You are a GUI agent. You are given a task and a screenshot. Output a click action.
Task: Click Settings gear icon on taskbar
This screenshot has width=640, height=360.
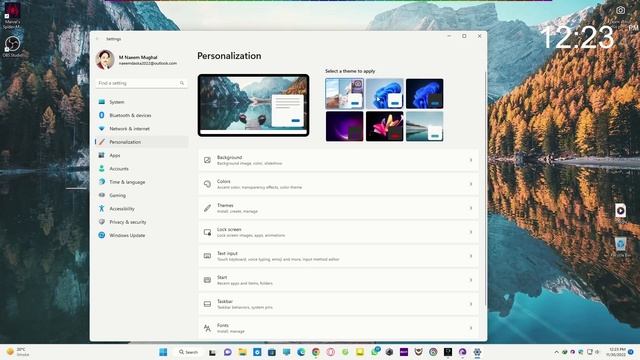pos(477,352)
